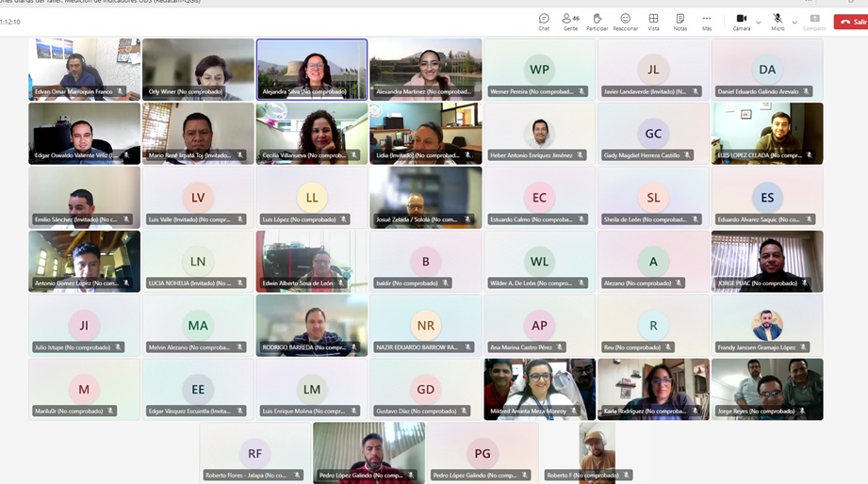Raise hand with Participar button

pyautogui.click(x=597, y=21)
